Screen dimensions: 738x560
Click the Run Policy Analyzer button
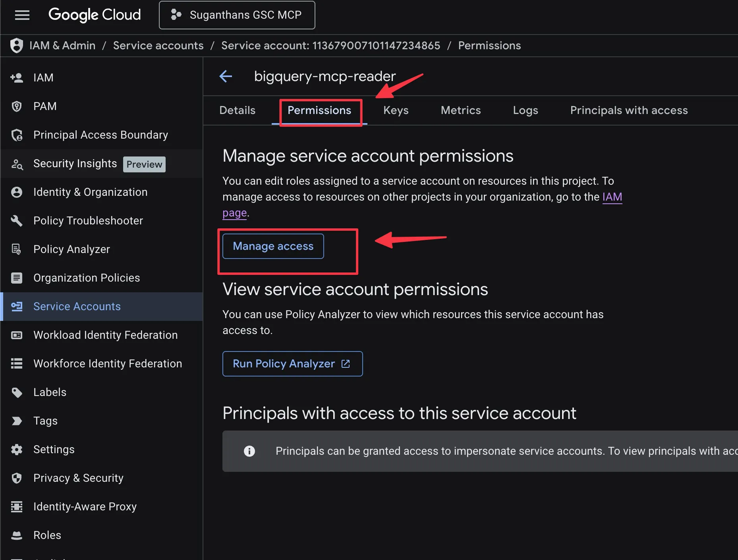coord(292,364)
